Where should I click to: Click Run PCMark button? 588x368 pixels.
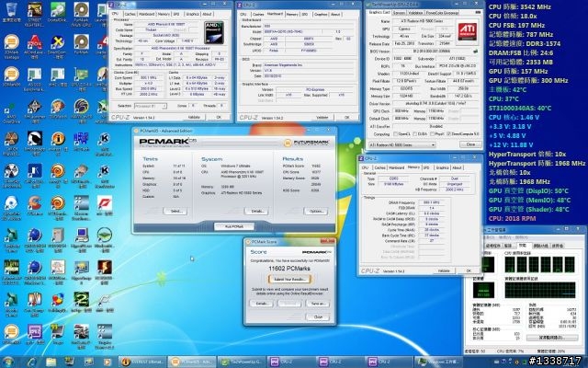click(x=234, y=226)
